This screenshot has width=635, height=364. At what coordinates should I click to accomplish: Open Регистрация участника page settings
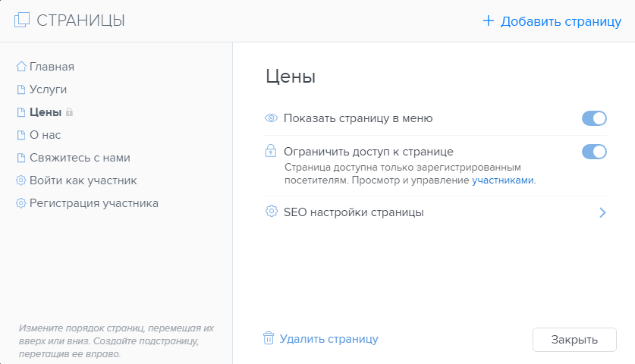(94, 203)
